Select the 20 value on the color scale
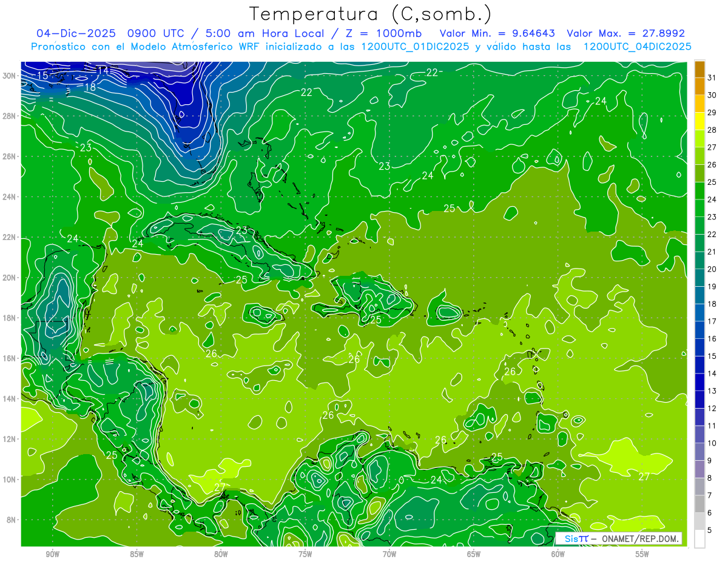The height and width of the screenshot is (562, 728). click(x=712, y=269)
